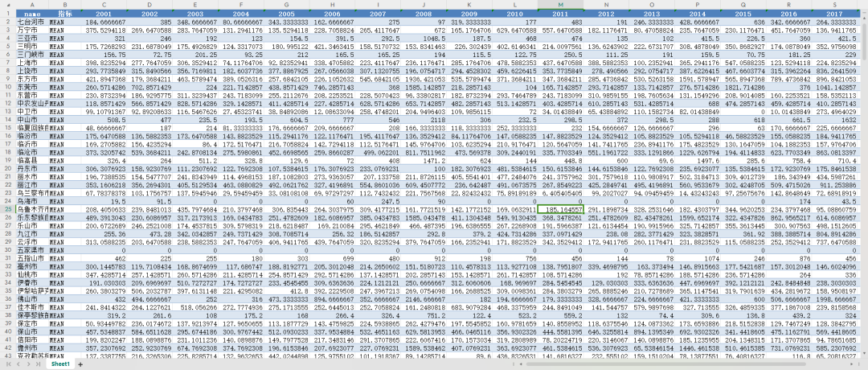Click the 2001 value 508.5 for 中山市

103,120
